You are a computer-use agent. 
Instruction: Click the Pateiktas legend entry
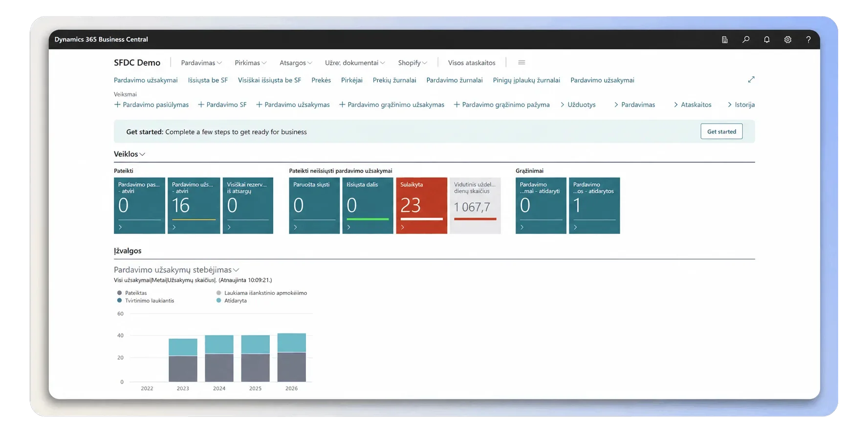tap(132, 293)
